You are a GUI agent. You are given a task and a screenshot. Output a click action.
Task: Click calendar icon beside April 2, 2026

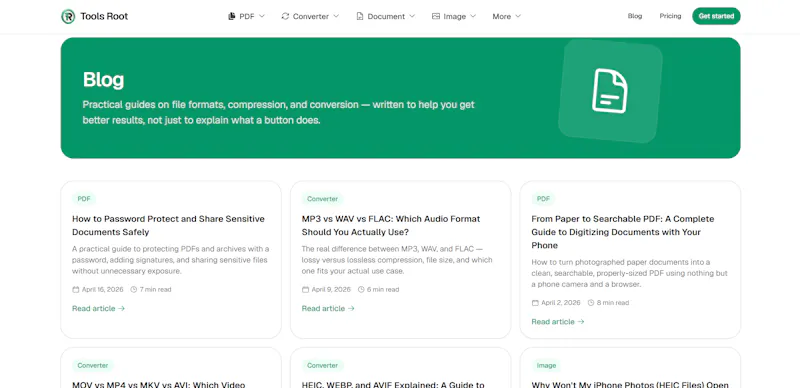click(x=535, y=303)
